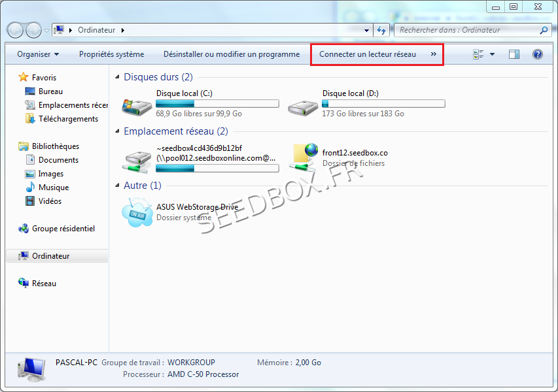Select Téléchargements in the Favoris list
558x392 pixels.
point(68,119)
